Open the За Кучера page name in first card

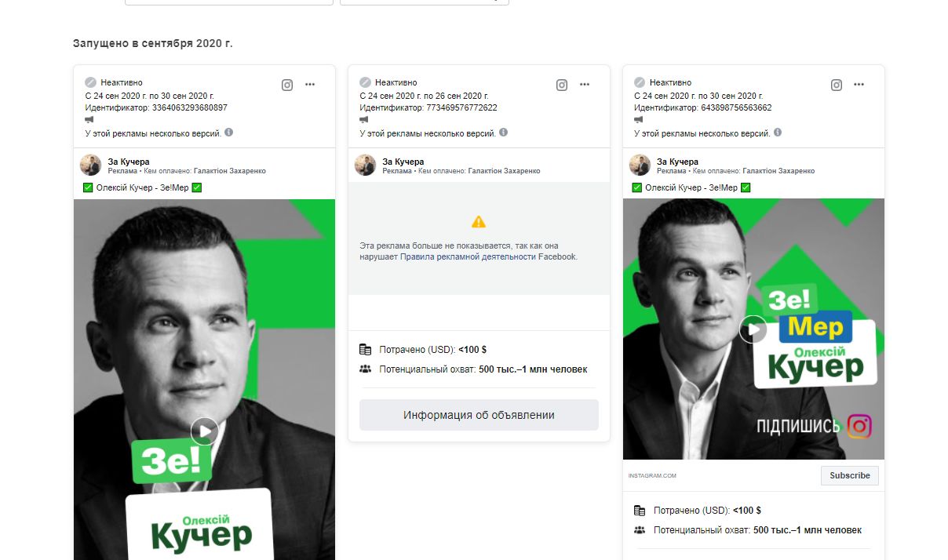tap(129, 162)
